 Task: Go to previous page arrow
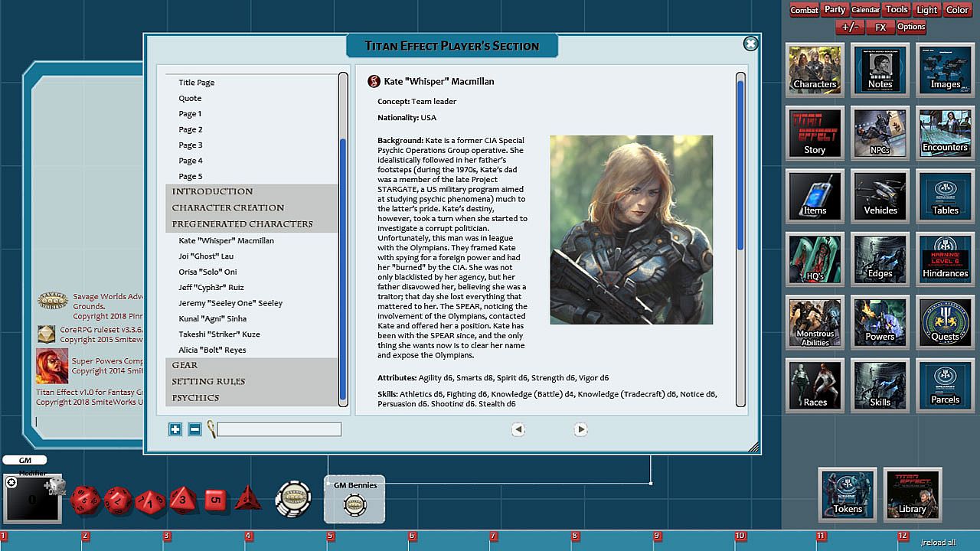click(x=518, y=429)
